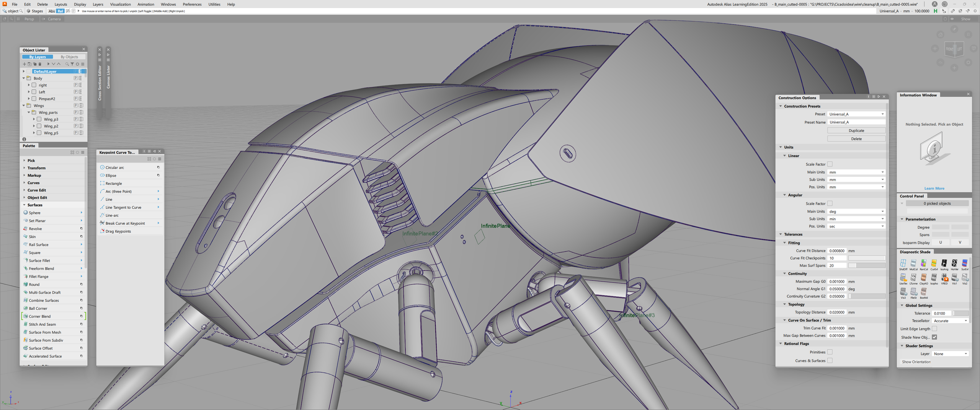980x410 pixels.
Task: Open the Layers menu
Action: (98, 4)
